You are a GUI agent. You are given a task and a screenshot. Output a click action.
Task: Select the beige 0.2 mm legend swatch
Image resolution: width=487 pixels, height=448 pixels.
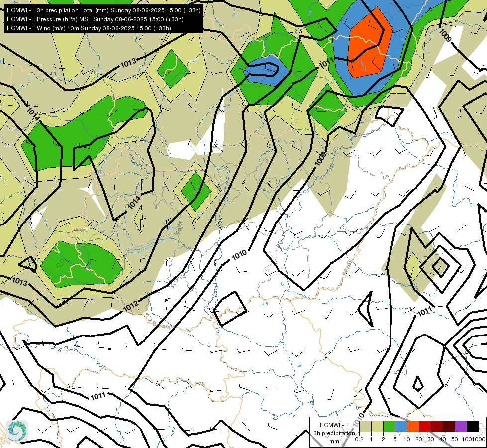(x=365, y=427)
